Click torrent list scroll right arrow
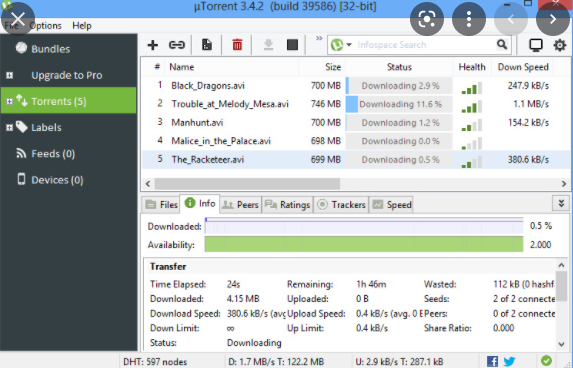This screenshot has width=573, height=368. point(564,183)
